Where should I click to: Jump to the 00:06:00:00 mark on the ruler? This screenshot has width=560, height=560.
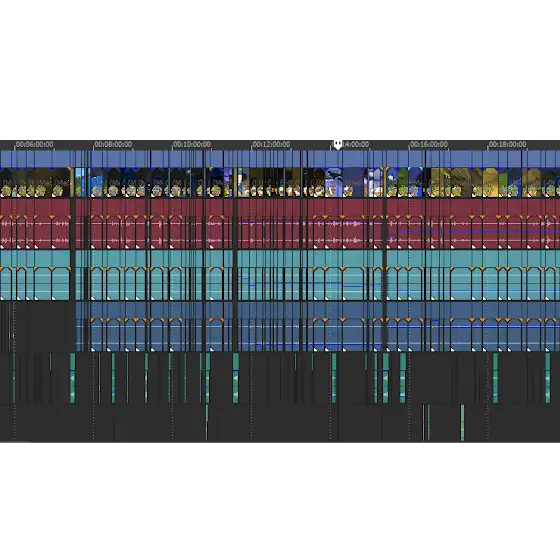34,144
